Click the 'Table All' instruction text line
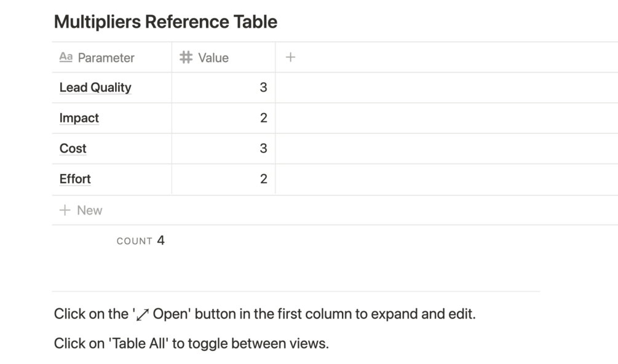 tap(191, 343)
